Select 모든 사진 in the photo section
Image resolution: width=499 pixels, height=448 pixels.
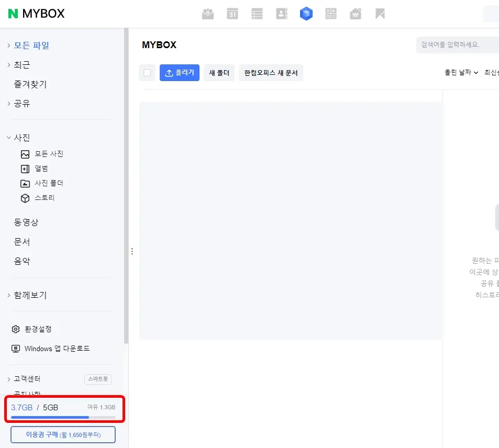coord(49,153)
